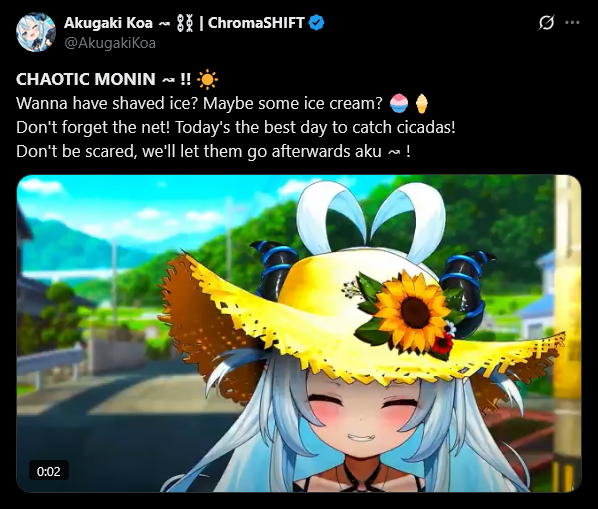Click the white heart-shaped ahoge hair
The width and height of the screenshot is (598, 509).
[x=371, y=219]
